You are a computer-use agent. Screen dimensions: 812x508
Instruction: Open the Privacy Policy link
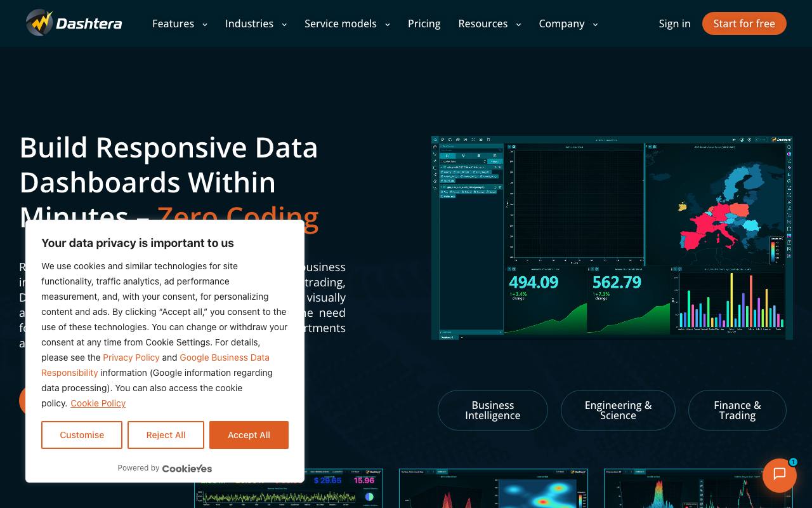click(x=131, y=358)
